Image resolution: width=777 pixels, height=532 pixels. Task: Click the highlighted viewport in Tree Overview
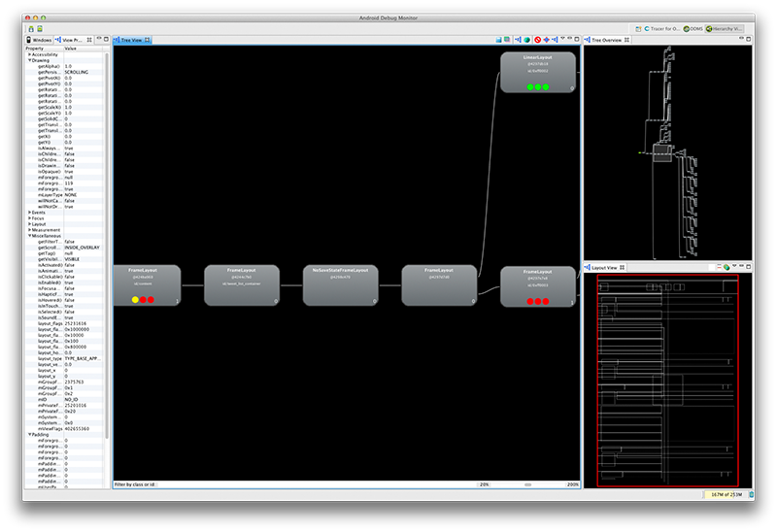click(x=662, y=153)
